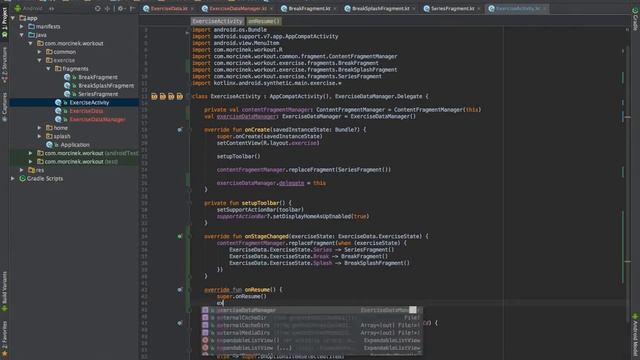Collapse the fragments package

click(x=49, y=69)
